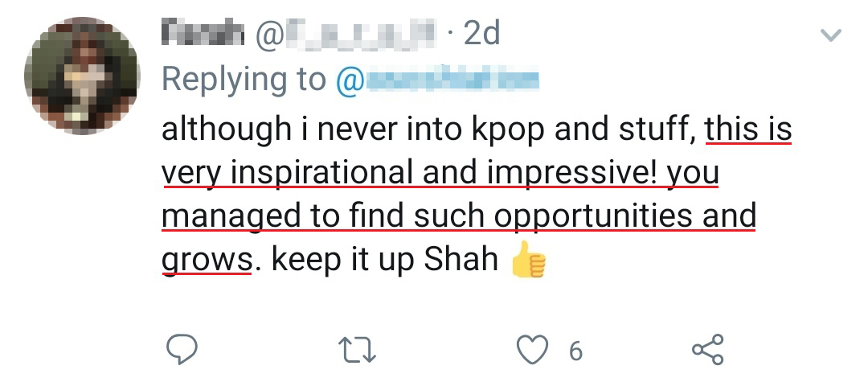The height and width of the screenshot is (378, 868).
Task: Like the tweet with the heart icon
Action: click(x=531, y=350)
